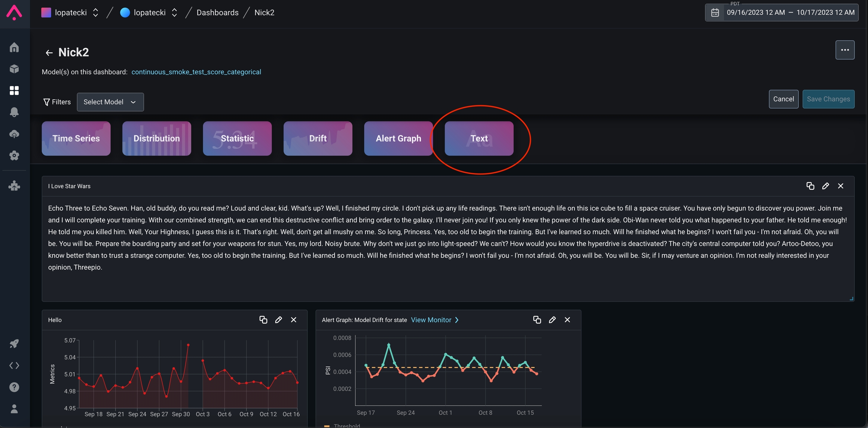Duplicate the I Love Star Wars widget
Screen dimensions: 868x428
(x=810, y=186)
